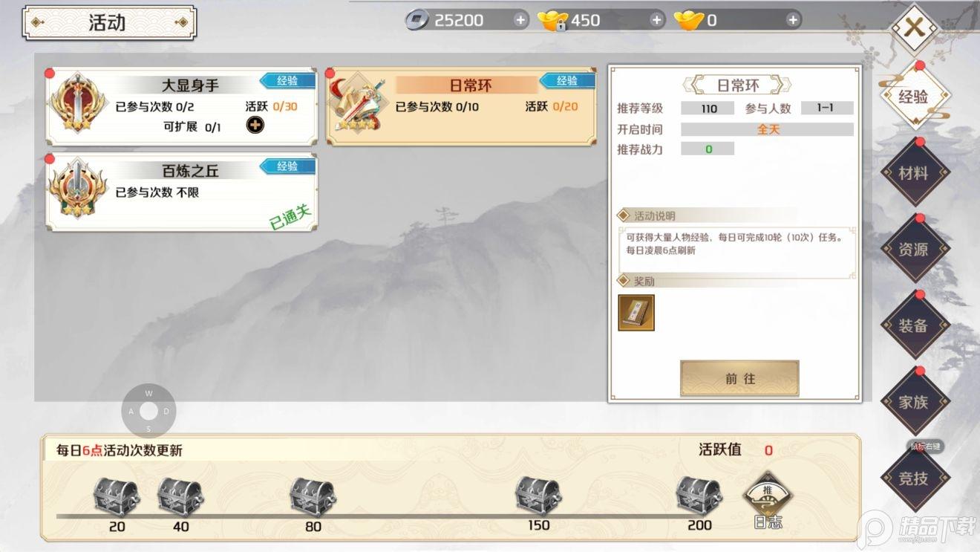Add gold ingots with plus next to 0

pyautogui.click(x=793, y=20)
